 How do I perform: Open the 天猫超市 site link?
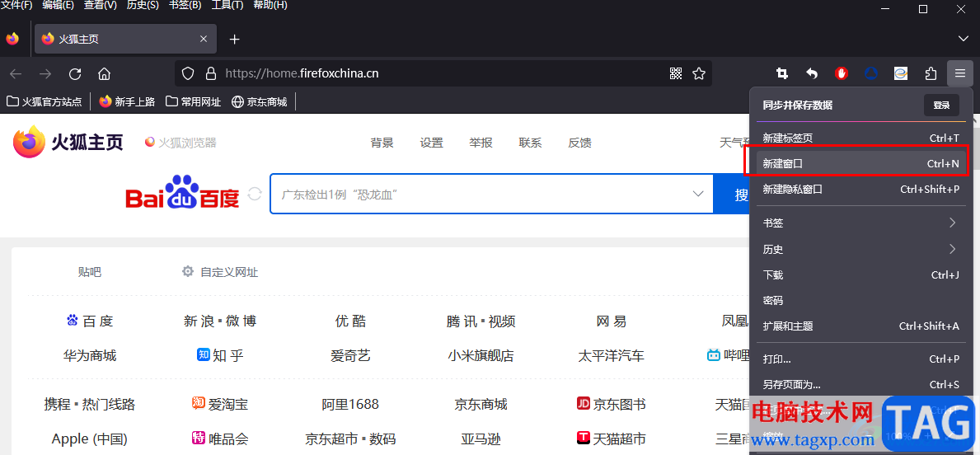click(x=612, y=439)
